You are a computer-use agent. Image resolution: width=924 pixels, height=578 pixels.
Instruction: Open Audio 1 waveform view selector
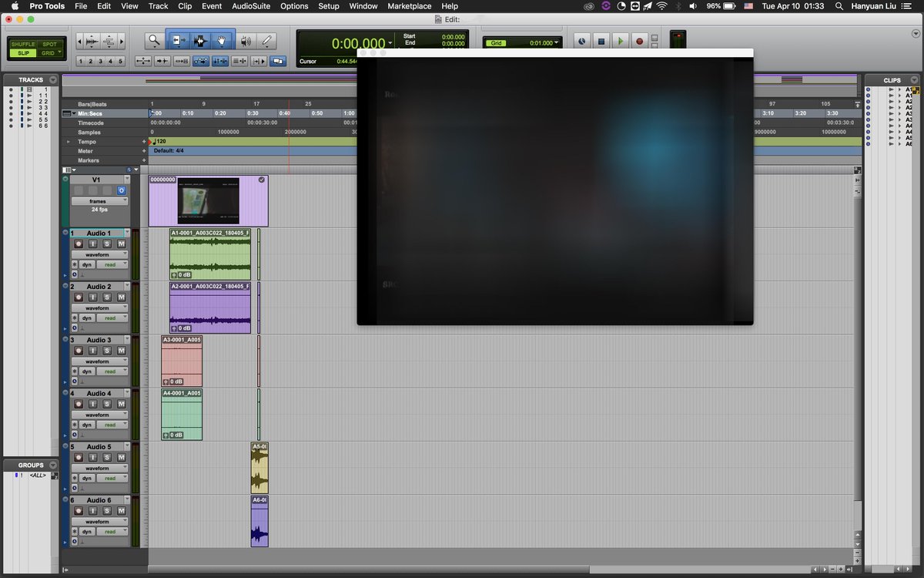(99, 254)
